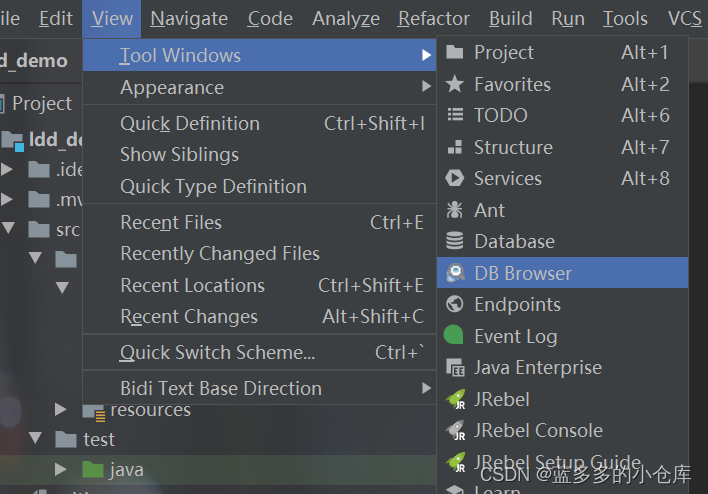This screenshot has height=494, width=708.
Task: Choose Show Siblings menu item
Action: [260, 155]
